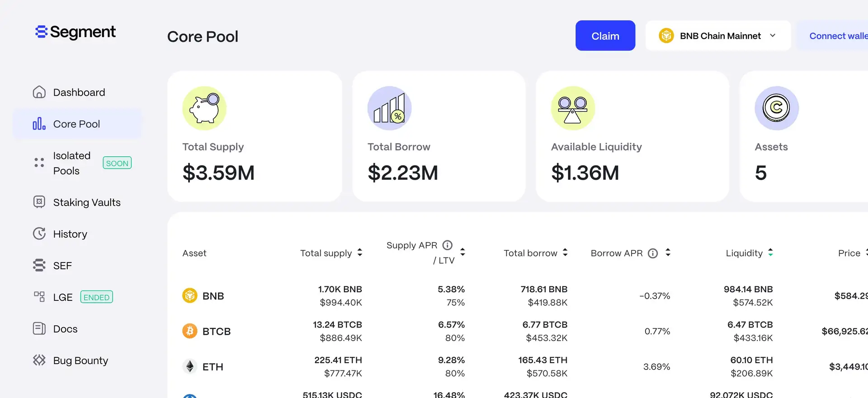Open the BNB Chain Mainnet network dropdown

tap(718, 36)
